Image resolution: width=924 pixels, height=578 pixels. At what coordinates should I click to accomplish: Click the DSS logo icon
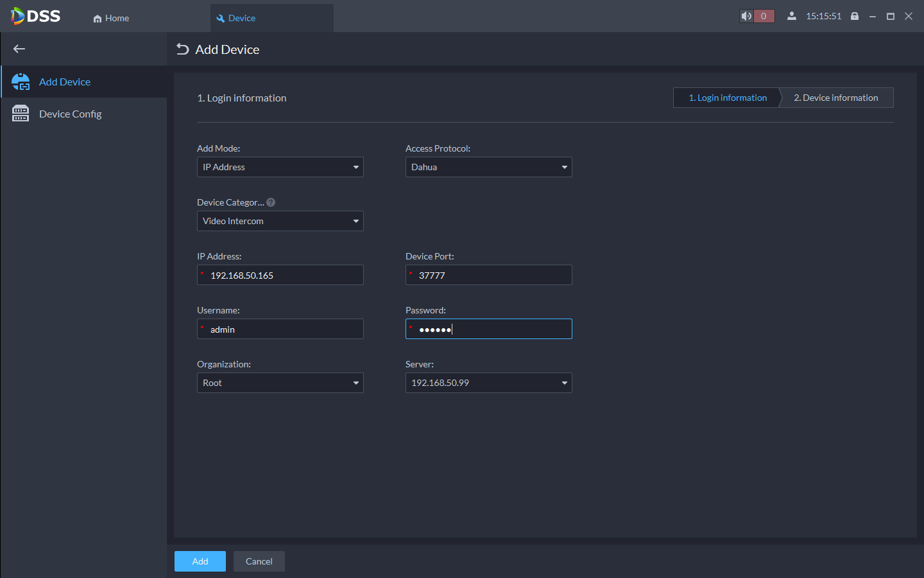(18, 16)
